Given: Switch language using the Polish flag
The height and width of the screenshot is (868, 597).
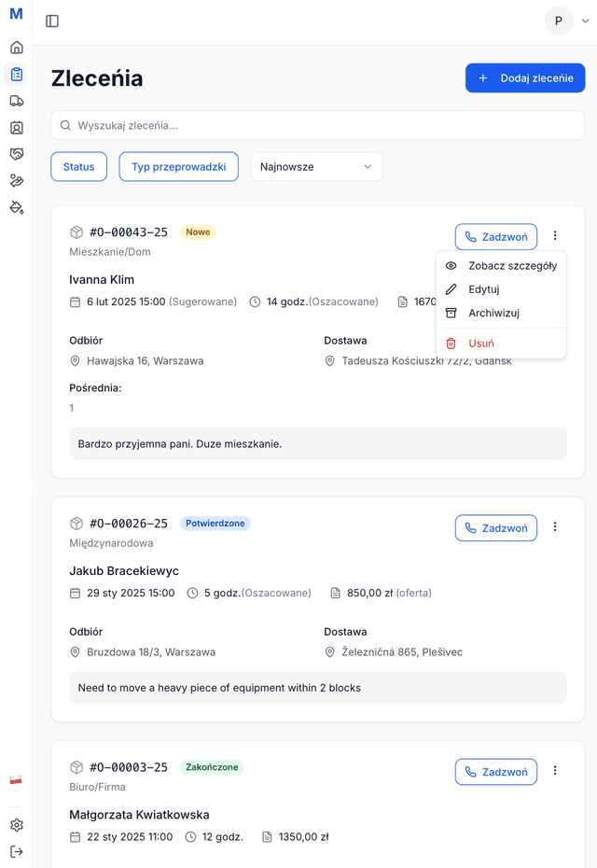Looking at the screenshot, I should [x=16, y=780].
